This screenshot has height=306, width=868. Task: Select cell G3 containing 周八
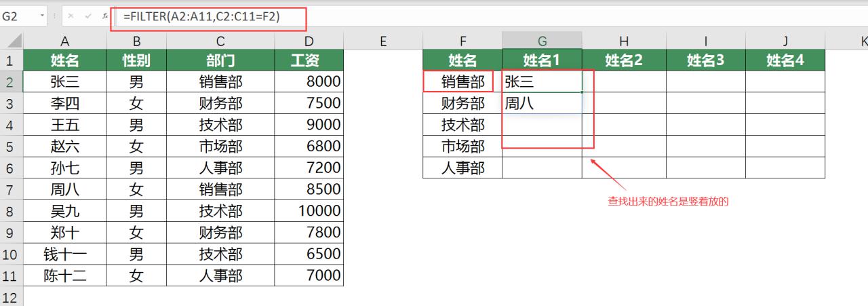point(542,103)
